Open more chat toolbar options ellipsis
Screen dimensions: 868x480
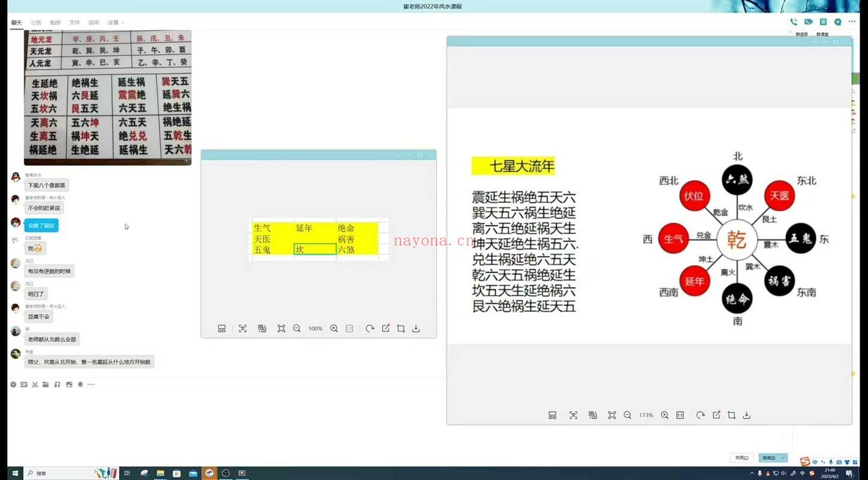(x=91, y=385)
